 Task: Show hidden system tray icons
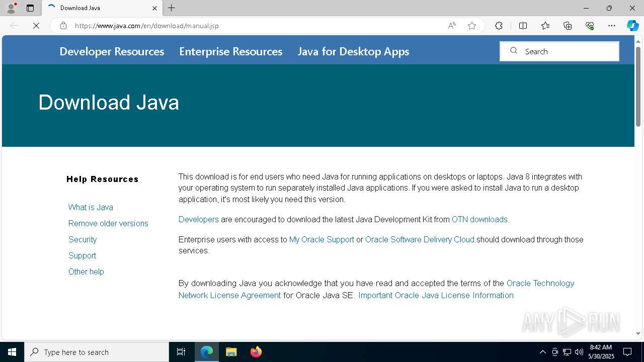click(542, 352)
